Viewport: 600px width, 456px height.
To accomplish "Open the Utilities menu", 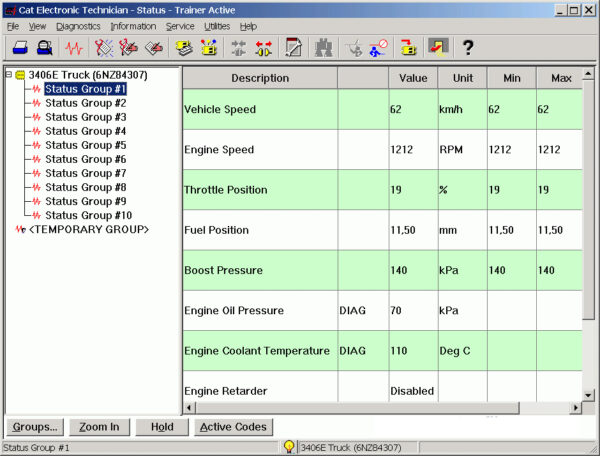I will [217, 26].
